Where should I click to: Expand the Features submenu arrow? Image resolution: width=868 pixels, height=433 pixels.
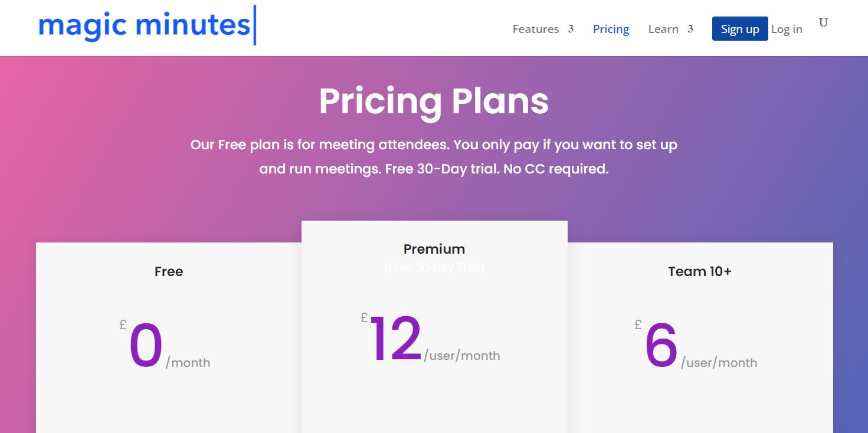[571, 29]
